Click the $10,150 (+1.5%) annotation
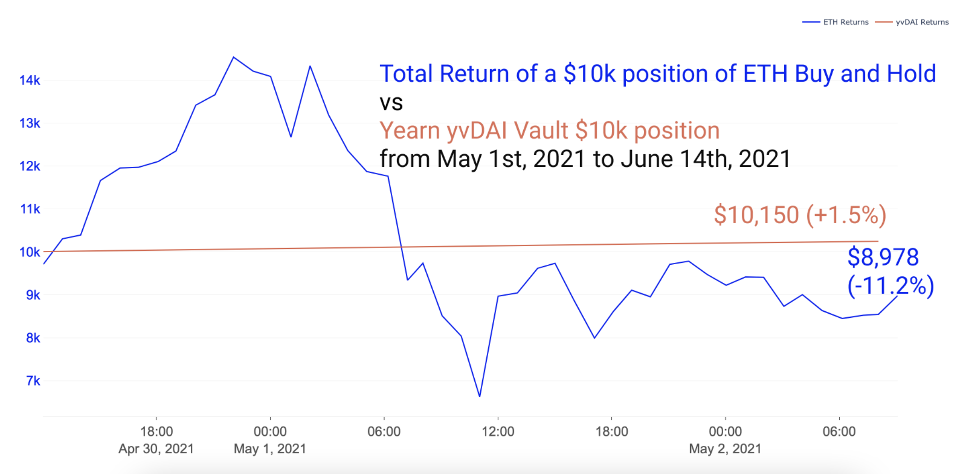This screenshot has width=980, height=474. tap(800, 215)
